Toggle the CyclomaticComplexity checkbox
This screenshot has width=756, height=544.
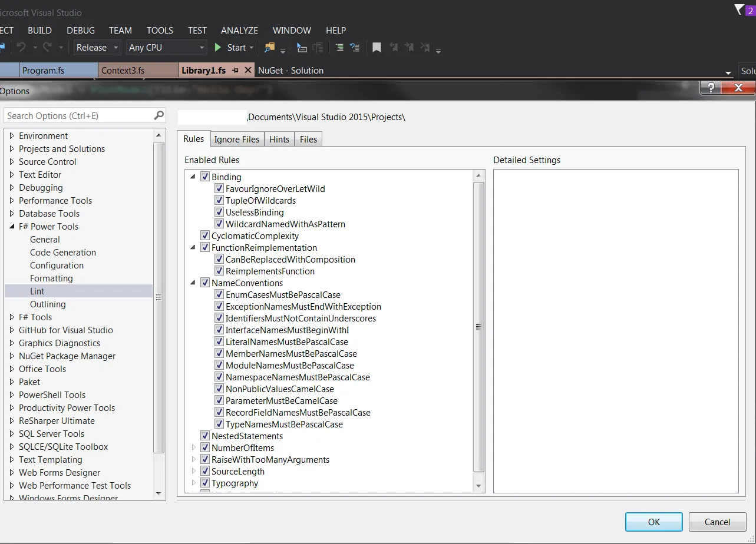(x=205, y=236)
